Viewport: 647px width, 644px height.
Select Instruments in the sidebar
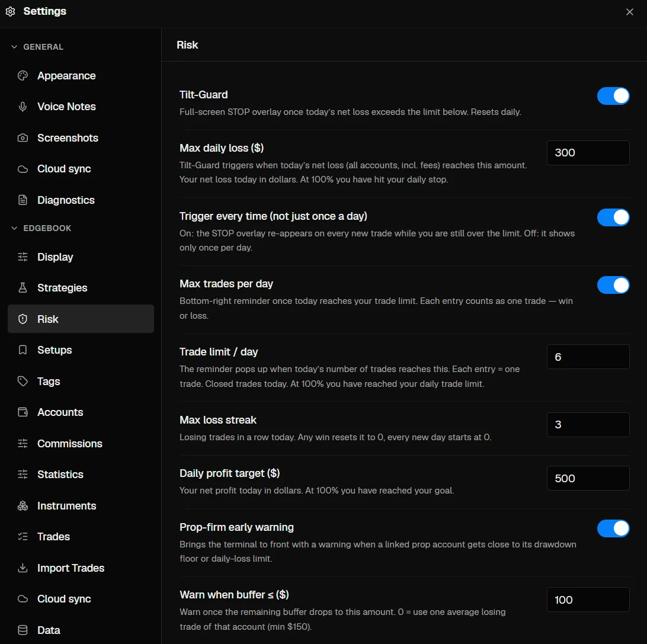tap(81, 506)
